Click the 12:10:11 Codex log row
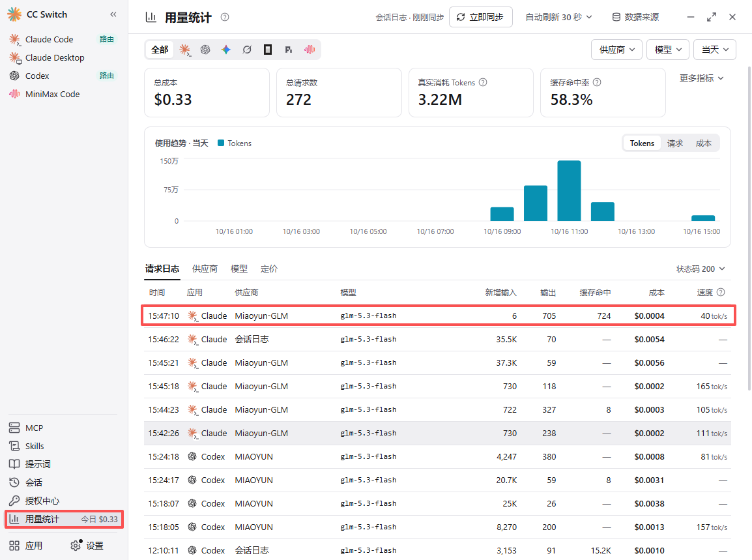The image size is (752, 560). click(437, 550)
